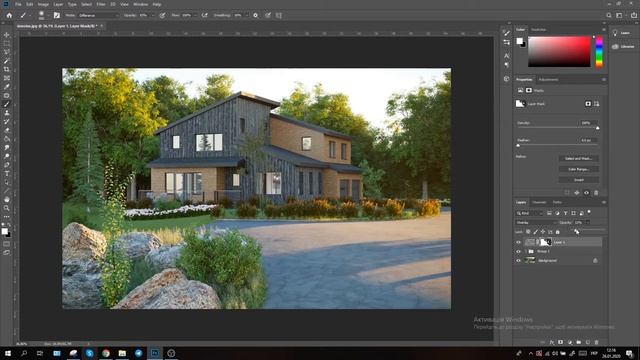Open brush Flow dropdown arrow

tap(195, 15)
